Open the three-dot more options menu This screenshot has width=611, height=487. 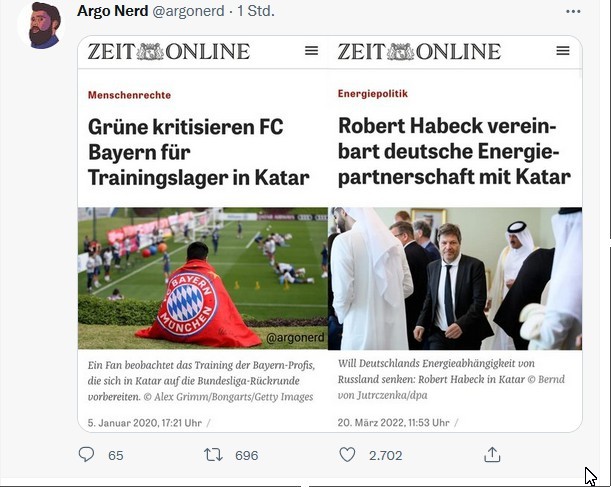point(573,12)
